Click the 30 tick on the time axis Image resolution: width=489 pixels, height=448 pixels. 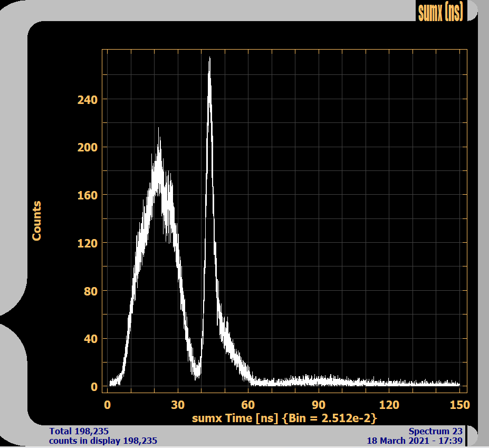coord(178,405)
